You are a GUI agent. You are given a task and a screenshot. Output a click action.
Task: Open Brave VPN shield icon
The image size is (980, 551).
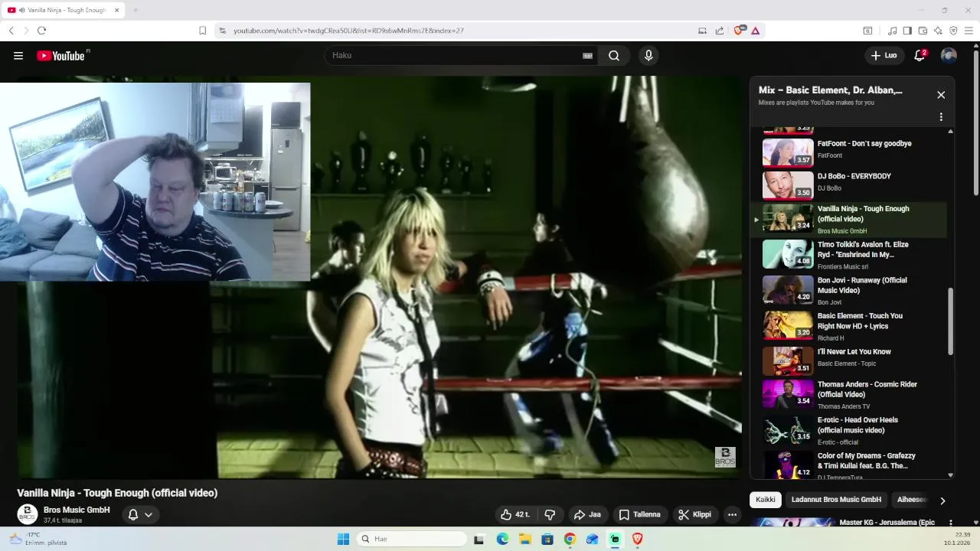coord(953,31)
